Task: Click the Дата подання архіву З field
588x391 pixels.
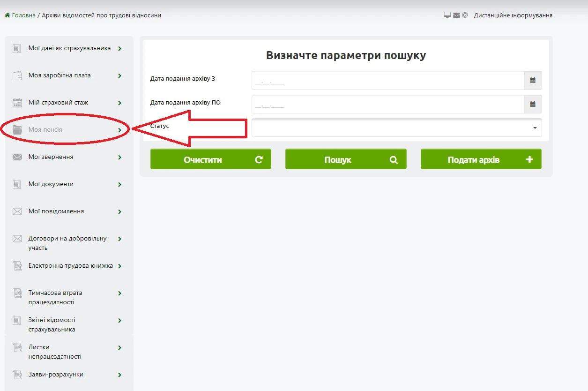Action: pyautogui.click(x=388, y=80)
